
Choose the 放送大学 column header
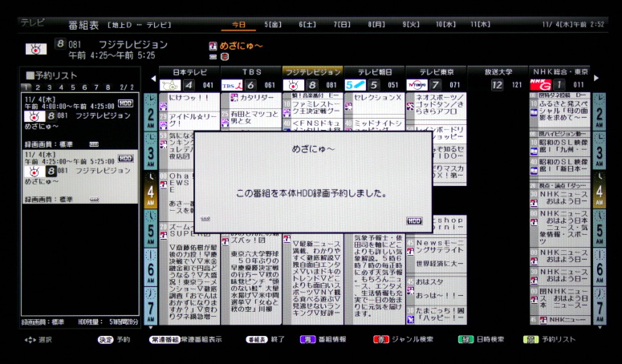click(x=498, y=72)
